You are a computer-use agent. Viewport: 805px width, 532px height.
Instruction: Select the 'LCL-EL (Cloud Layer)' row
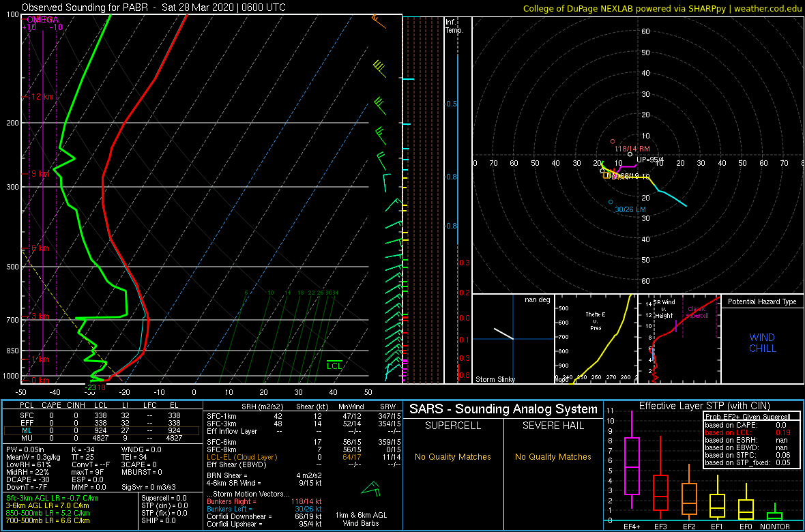(304, 457)
